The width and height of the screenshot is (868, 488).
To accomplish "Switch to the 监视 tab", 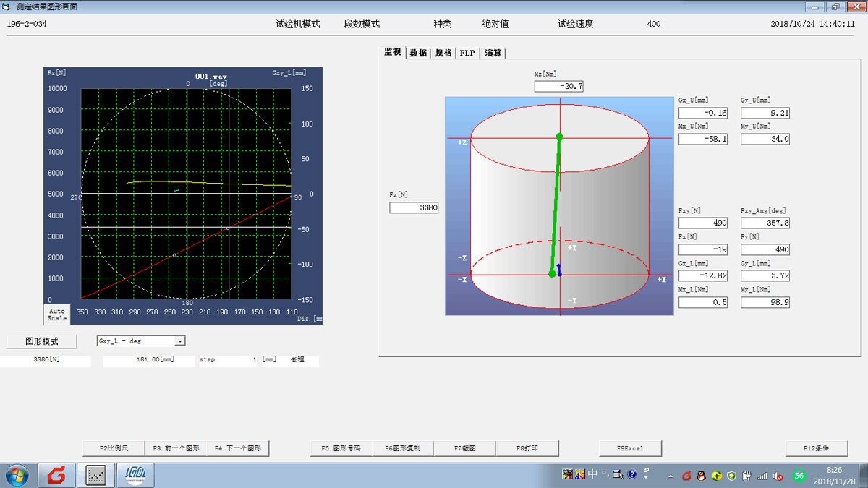I will [392, 52].
